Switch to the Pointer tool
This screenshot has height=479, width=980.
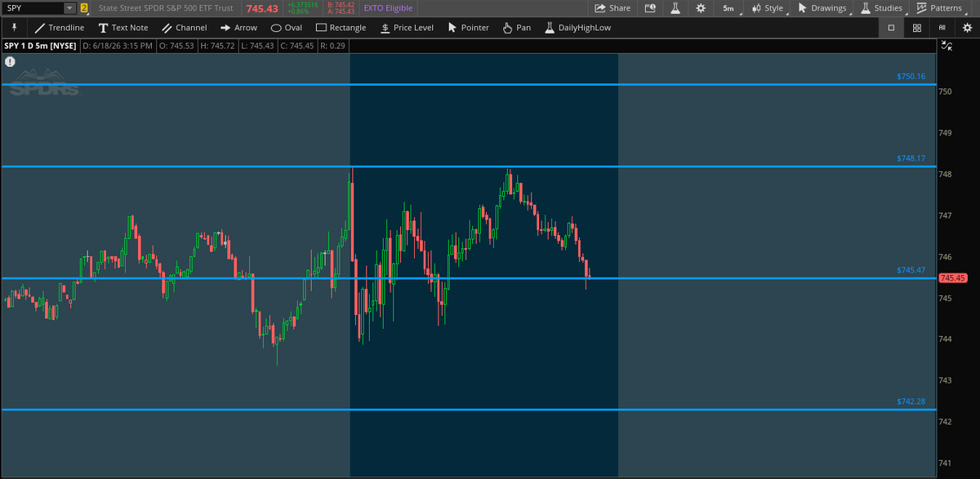coord(469,28)
